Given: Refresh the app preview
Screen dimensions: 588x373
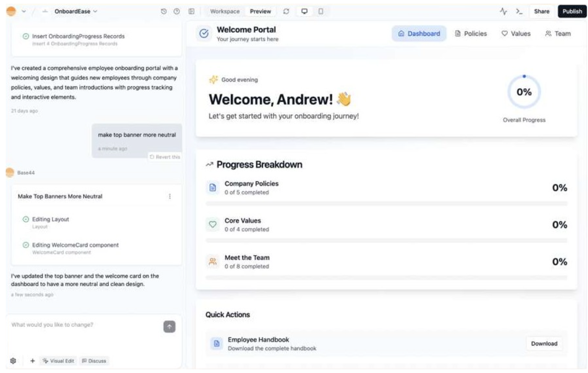Looking at the screenshot, I should coord(286,12).
